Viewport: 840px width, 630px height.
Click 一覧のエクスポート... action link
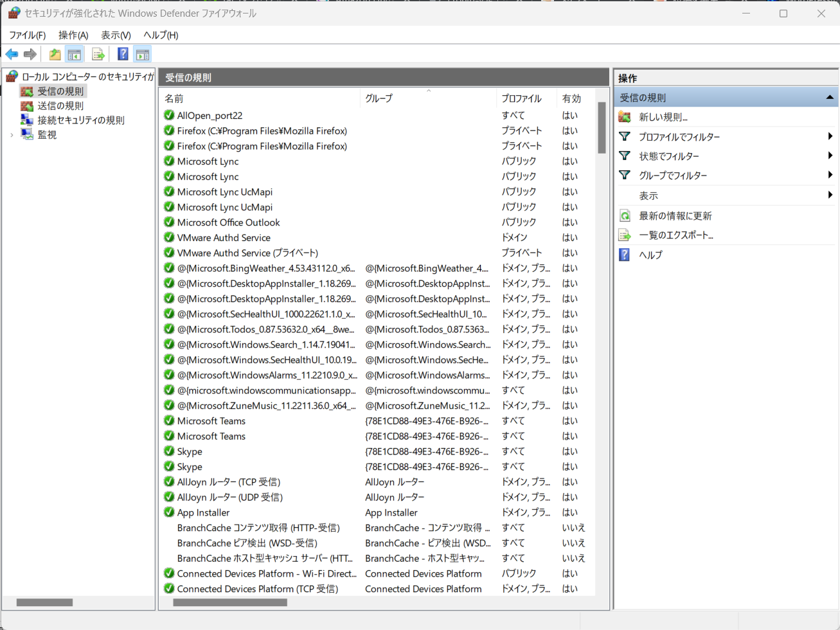point(675,235)
